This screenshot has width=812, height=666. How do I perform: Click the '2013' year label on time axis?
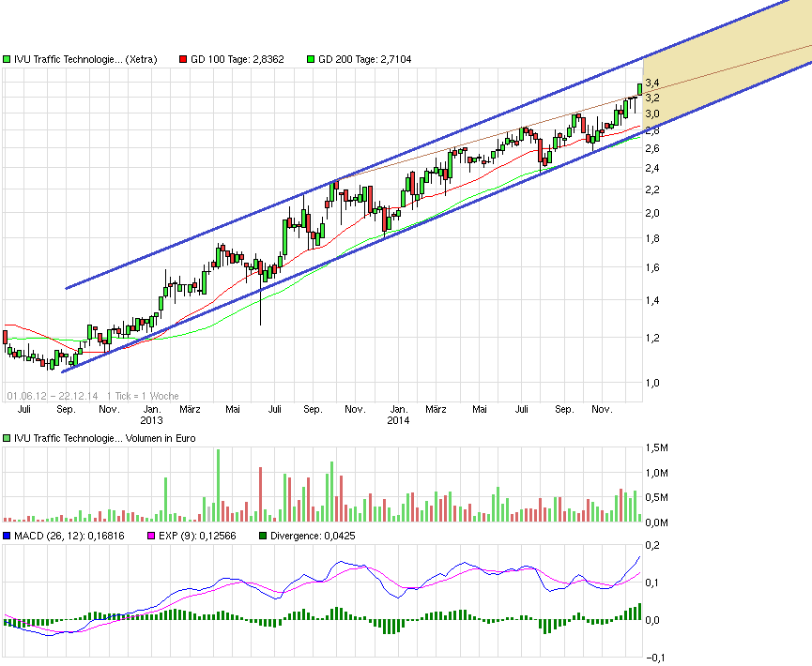pyautogui.click(x=151, y=421)
